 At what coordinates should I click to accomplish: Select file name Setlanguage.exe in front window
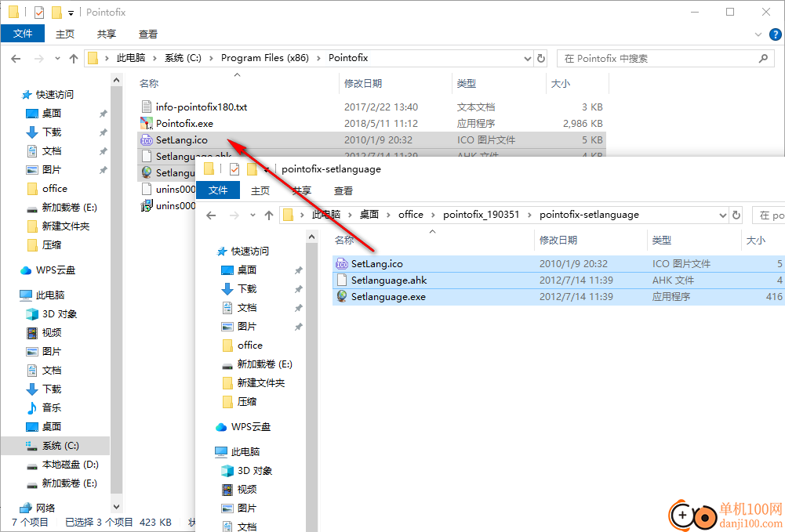click(388, 296)
